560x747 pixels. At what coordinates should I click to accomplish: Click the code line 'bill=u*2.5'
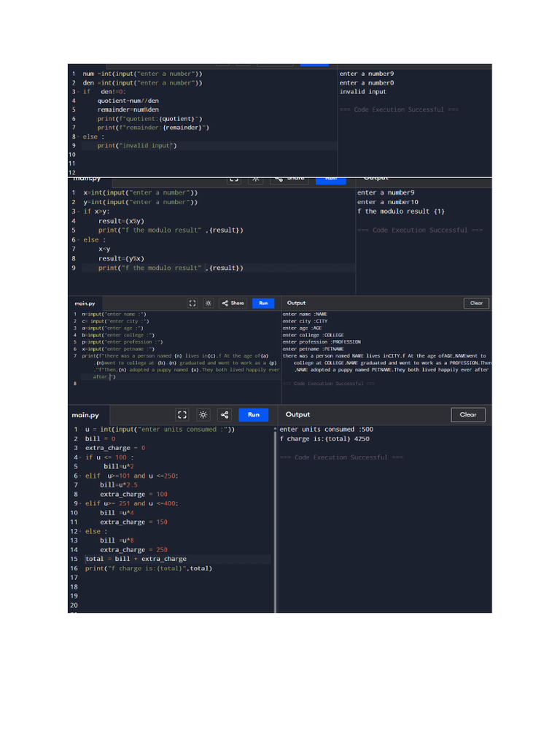pyautogui.click(x=119, y=485)
